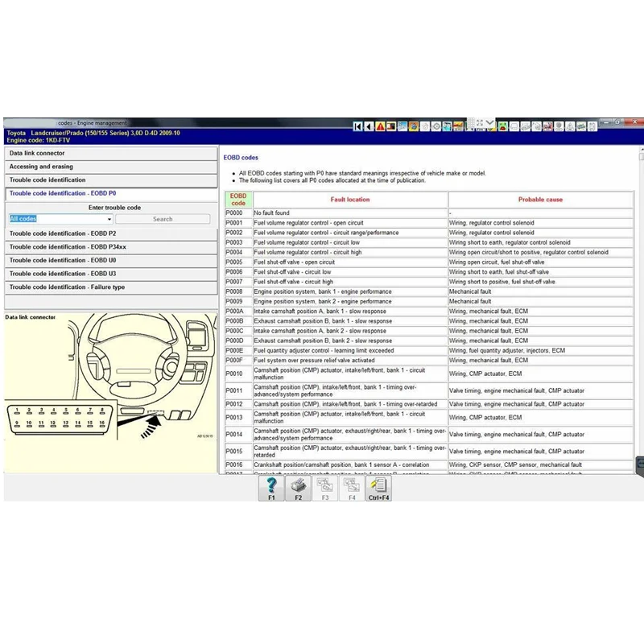Click the 'EOBD codes' heading
Screen dimensions: 644x644
(241, 158)
